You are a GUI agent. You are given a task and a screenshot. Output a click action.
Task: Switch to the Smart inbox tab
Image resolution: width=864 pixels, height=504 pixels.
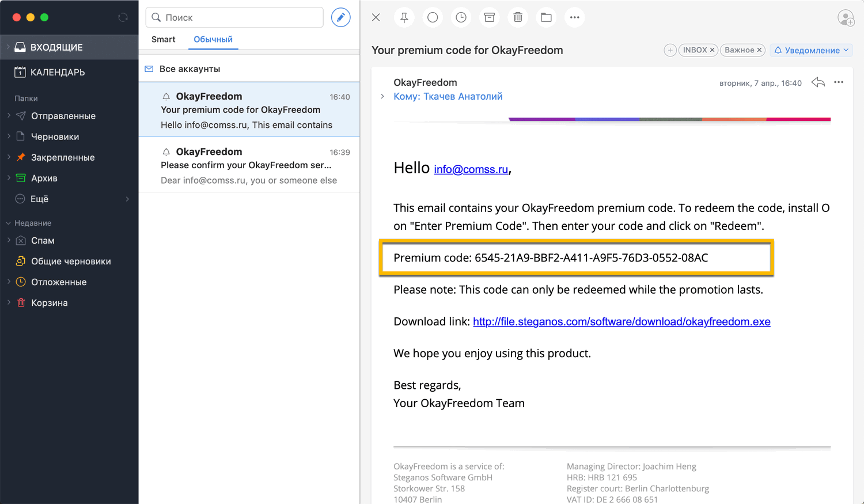point(164,39)
